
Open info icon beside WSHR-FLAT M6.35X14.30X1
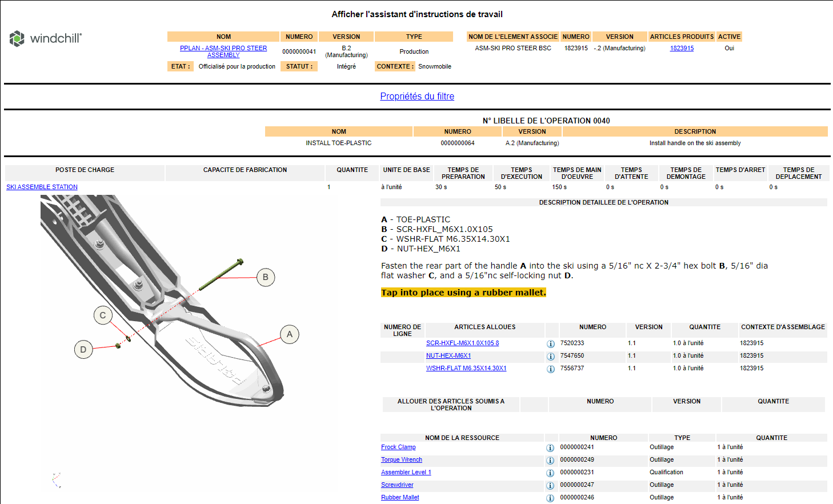(550, 369)
